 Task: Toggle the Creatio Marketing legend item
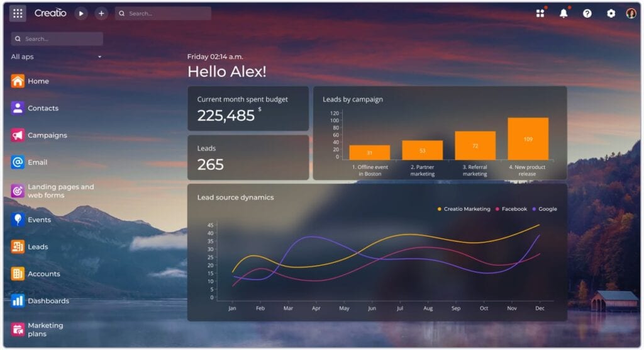[464, 209]
